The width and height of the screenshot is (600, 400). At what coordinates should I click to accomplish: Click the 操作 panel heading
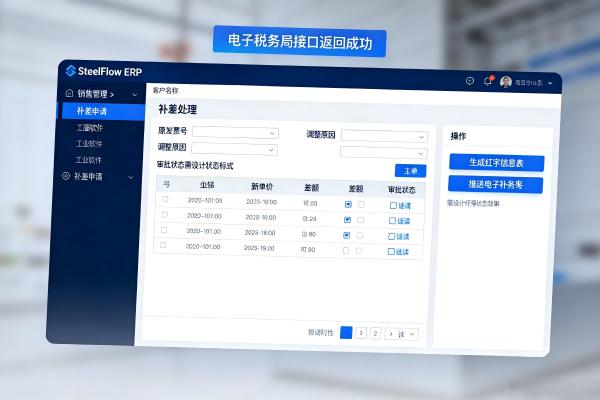pyautogui.click(x=458, y=136)
